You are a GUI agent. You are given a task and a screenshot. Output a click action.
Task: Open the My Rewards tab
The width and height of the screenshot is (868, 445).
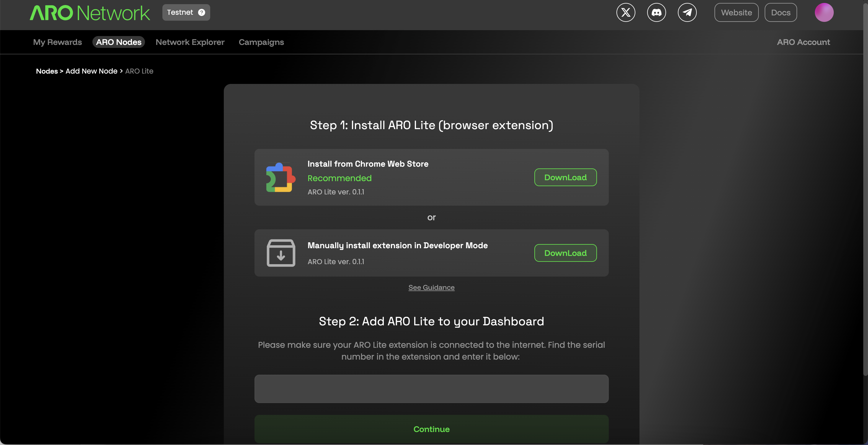(x=57, y=42)
